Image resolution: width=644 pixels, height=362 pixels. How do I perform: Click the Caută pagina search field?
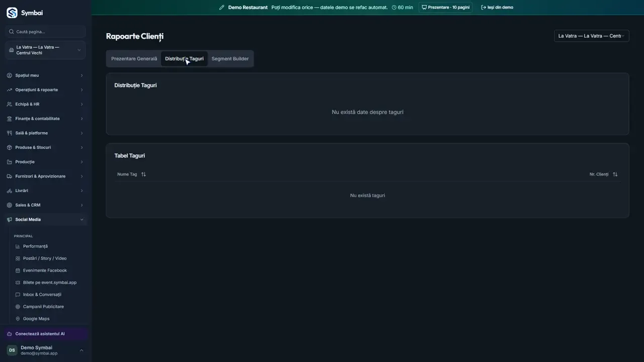point(45,32)
